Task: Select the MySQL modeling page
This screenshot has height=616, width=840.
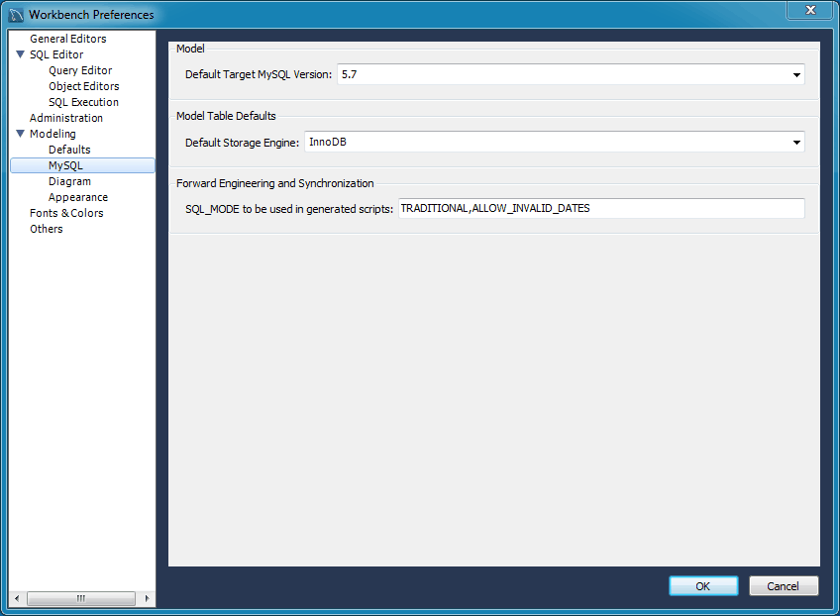Action: [82, 165]
